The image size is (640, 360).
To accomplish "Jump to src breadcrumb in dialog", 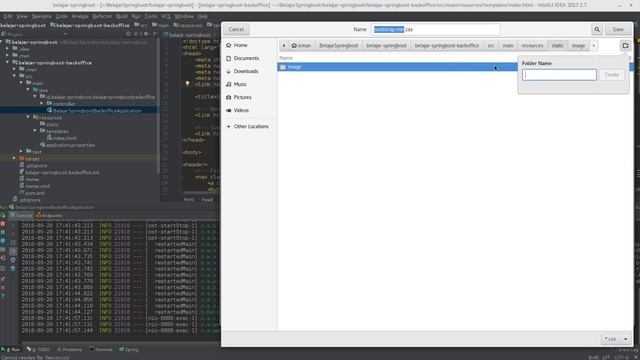I will coord(491,46).
